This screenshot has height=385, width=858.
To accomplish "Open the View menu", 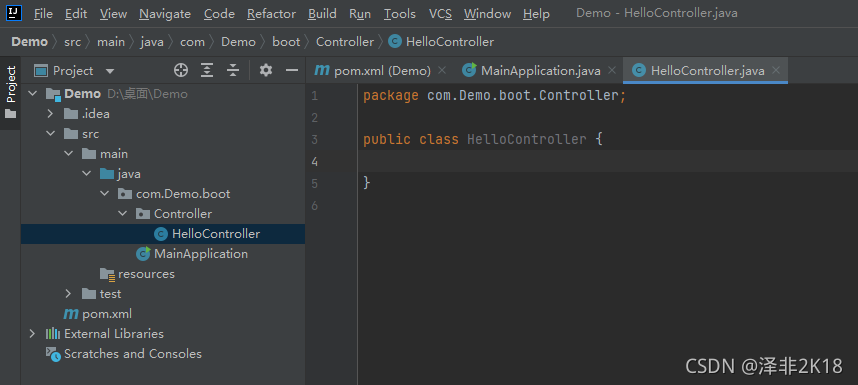I will pyautogui.click(x=113, y=14).
